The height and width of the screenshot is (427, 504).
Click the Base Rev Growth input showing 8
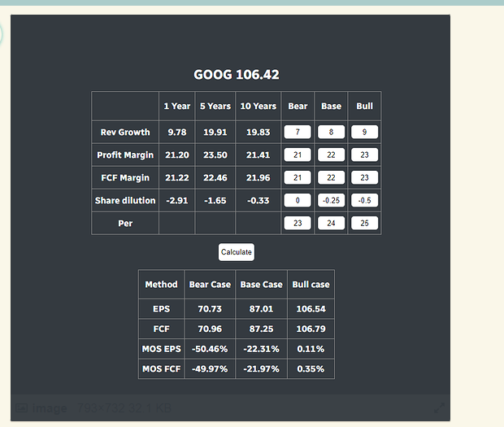(x=331, y=132)
